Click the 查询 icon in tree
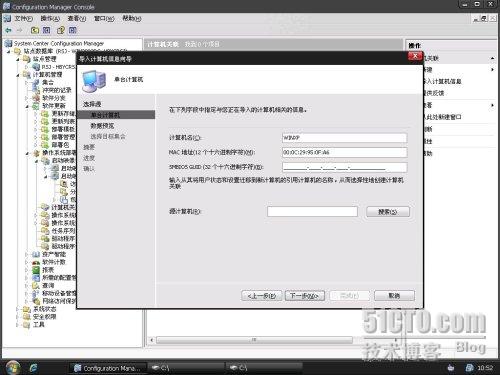Image resolution: width=500 pixels, height=375 pixels. pos(36,286)
